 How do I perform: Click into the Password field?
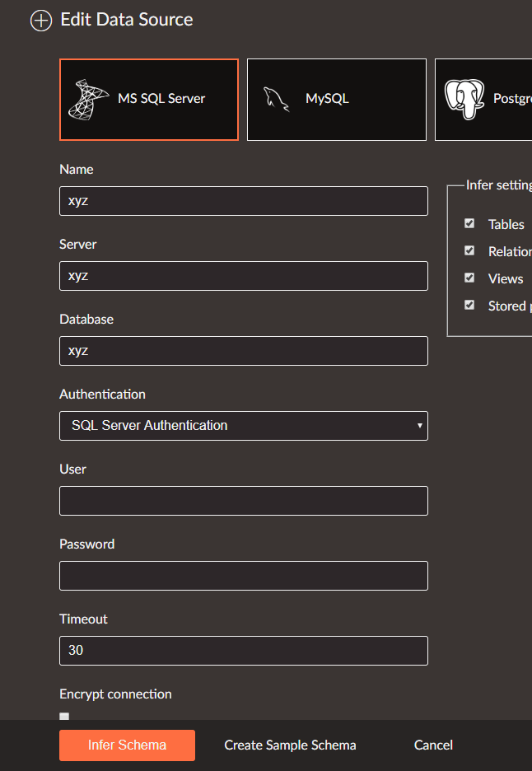click(x=244, y=576)
